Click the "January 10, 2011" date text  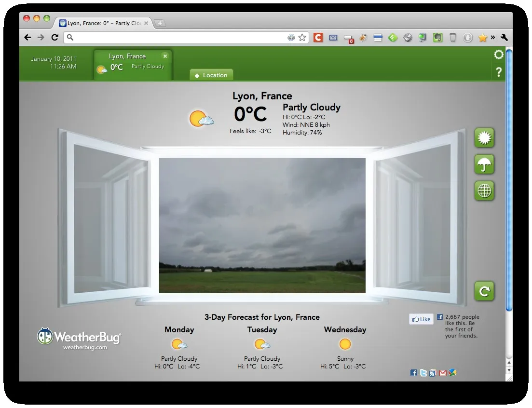point(53,59)
